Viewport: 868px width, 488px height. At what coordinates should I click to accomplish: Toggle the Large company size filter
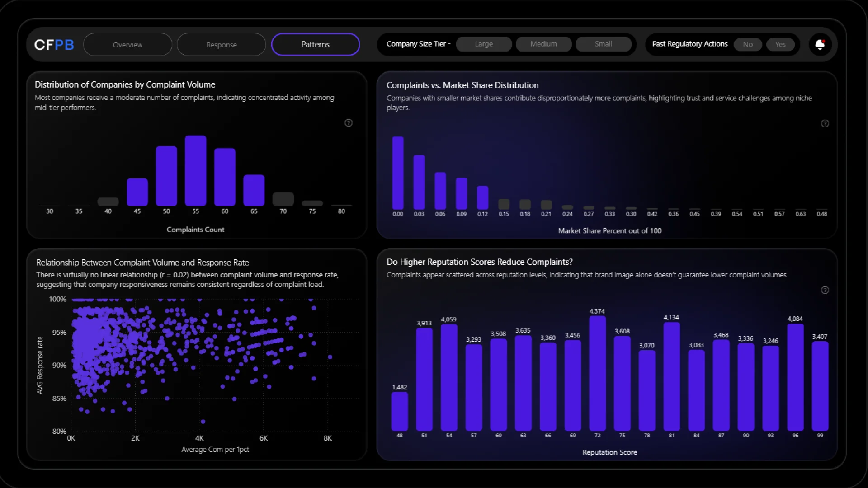[x=484, y=44]
